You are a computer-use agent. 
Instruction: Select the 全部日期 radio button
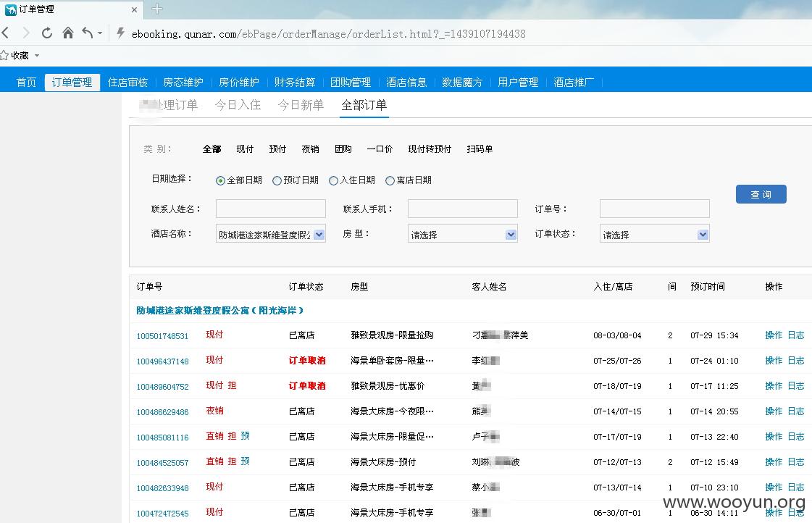click(221, 180)
